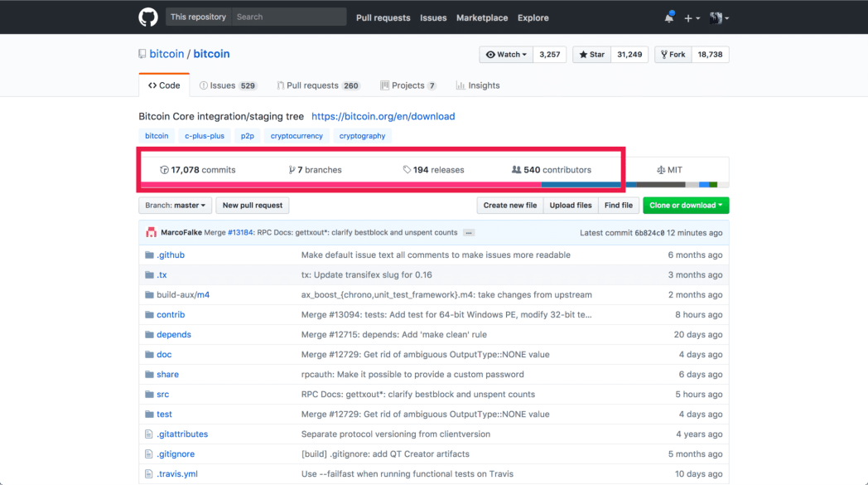Open Pull requests in the top navigation
The height and width of the screenshot is (485, 868).
coord(383,17)
